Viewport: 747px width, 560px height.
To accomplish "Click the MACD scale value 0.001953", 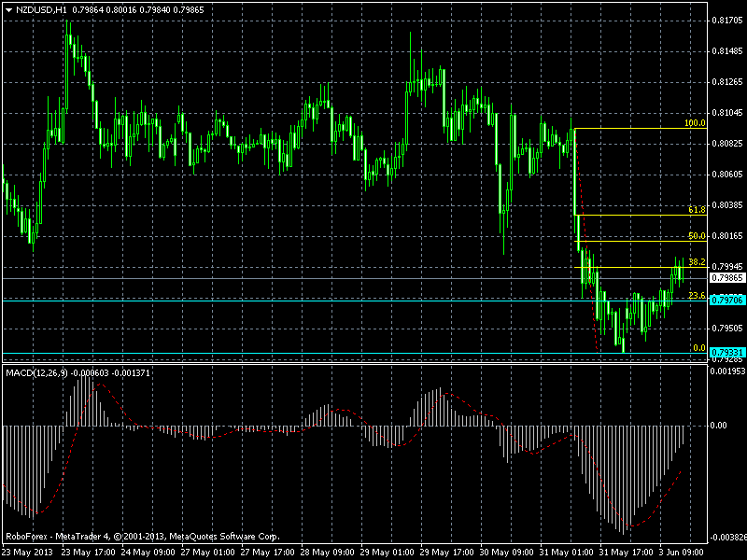I will [x=727, y=371].
